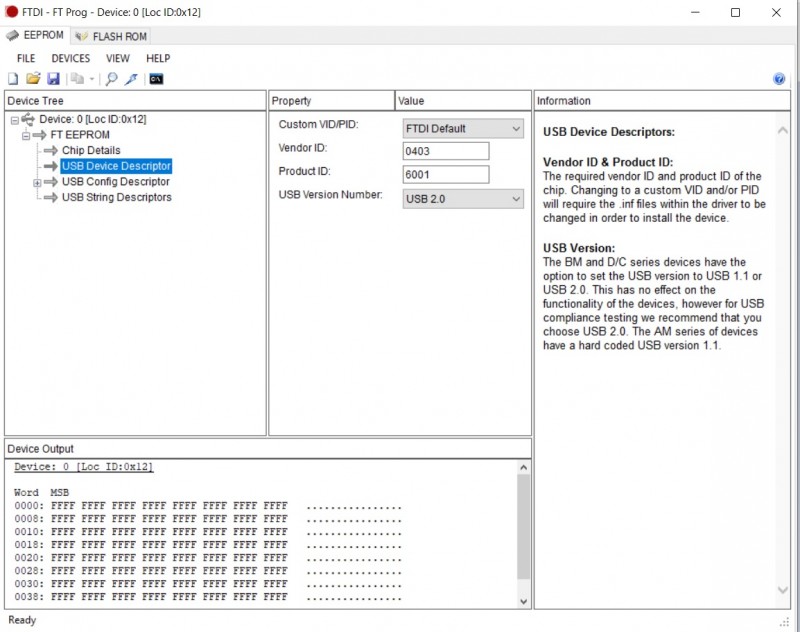Click the hex row starting with 0000:
Screen dimensions: 800x632
pyautogui.click(x=208, y=506)
